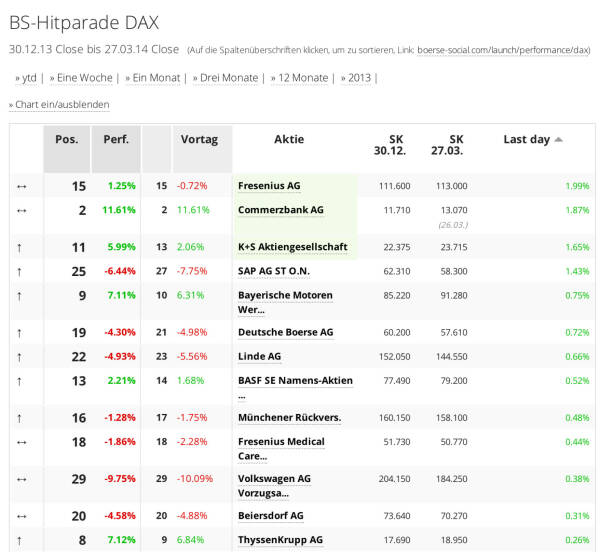Screen dimensions: 600x552
Task: Sort by Aktie column header
Action: coord(289,140)
